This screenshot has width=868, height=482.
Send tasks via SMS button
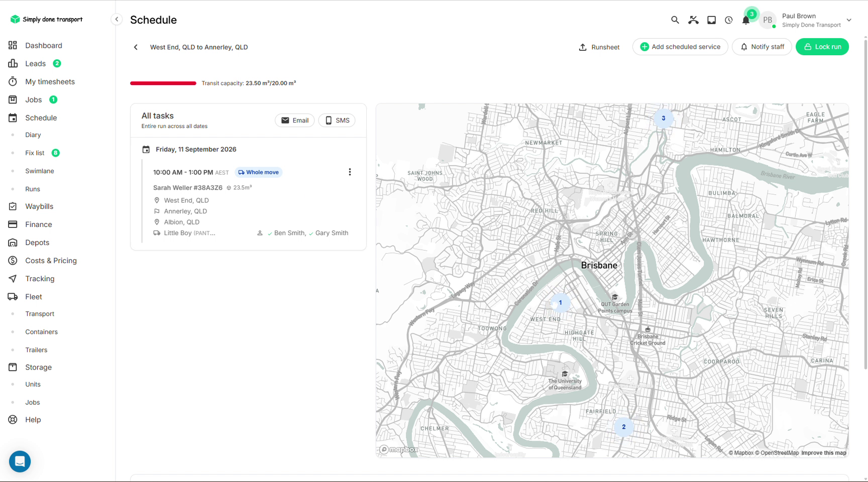[x=337, y=120]
